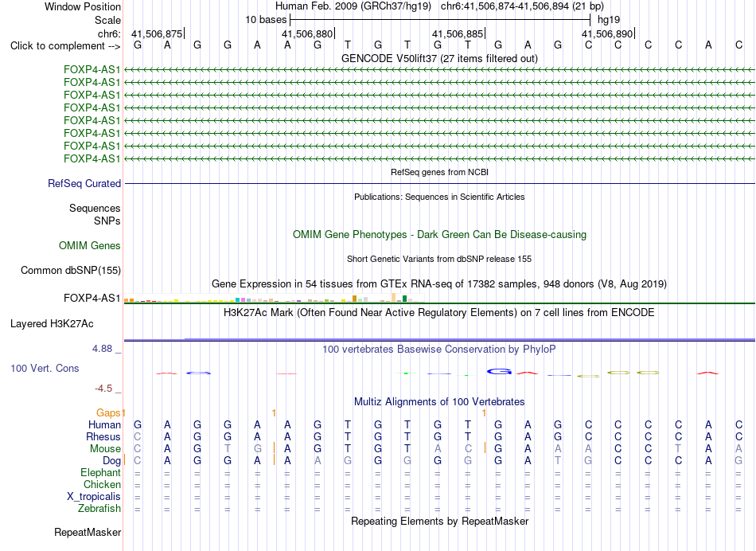
Task: Select the "Human" alignment row label
Action: pyautogui.click(x=104, y=424)
